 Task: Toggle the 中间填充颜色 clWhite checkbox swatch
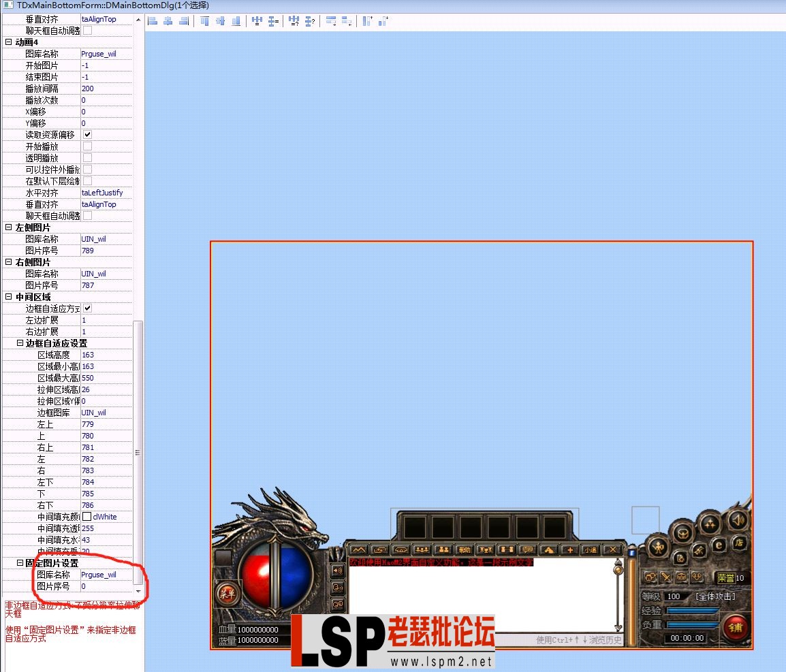pos(87,517)
